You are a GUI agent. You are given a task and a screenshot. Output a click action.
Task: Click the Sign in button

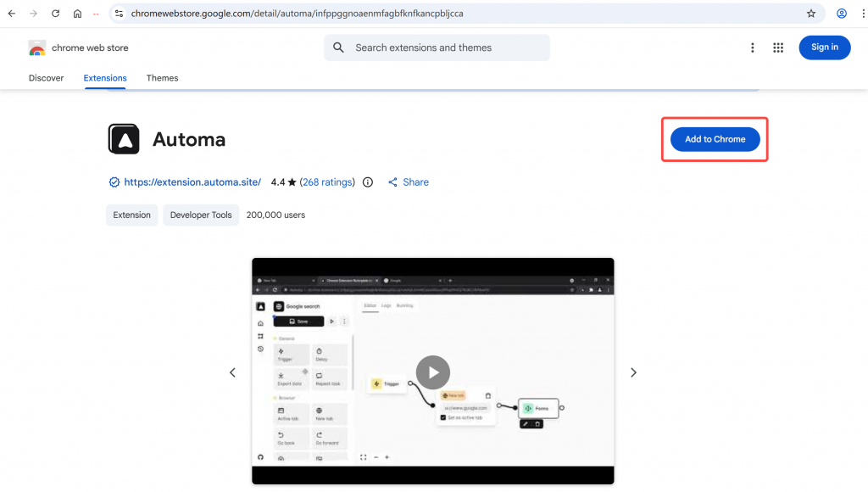tap(824, 48)
